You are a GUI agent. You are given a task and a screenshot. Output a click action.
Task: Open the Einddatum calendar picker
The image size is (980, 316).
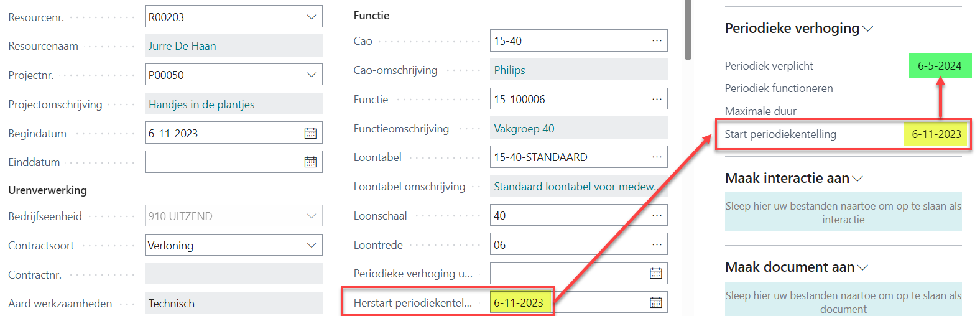pos(310,162)
